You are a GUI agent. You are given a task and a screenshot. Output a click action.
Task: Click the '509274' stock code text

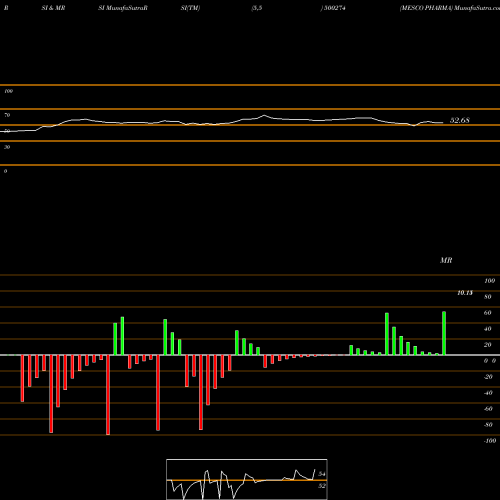pyautogui.click(x=334, y=8)
